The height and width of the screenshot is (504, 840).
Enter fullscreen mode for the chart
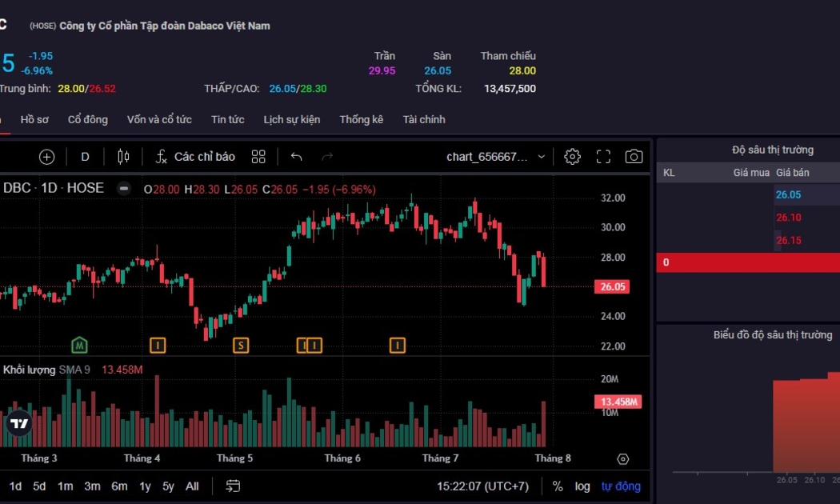(x=604, y=157)
